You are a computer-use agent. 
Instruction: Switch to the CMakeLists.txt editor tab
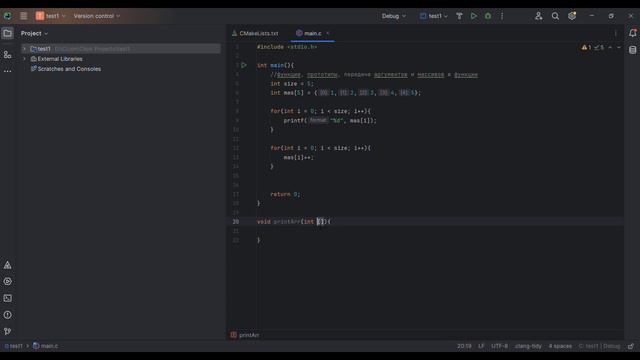coord(255,33)
